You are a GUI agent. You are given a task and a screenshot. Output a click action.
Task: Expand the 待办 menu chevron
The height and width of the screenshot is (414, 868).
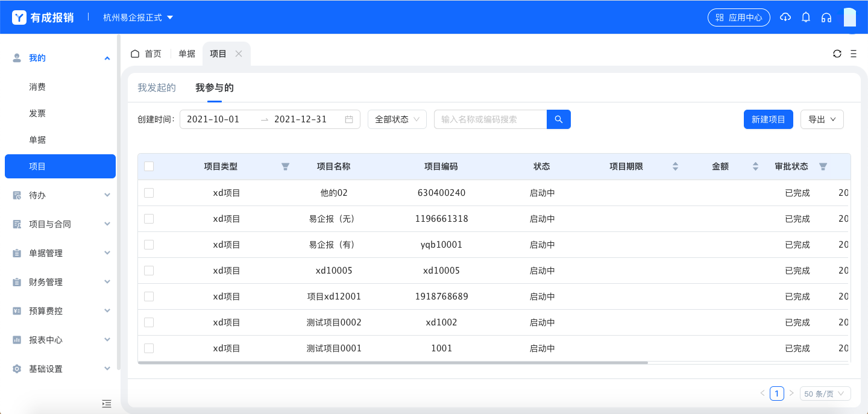tap(107, 195)
